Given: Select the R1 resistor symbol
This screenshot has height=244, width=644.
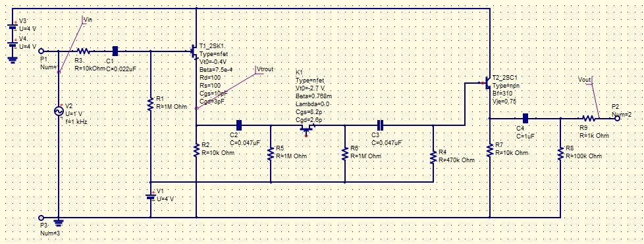Looking at the screenshot, I should [x=150, y=104].
